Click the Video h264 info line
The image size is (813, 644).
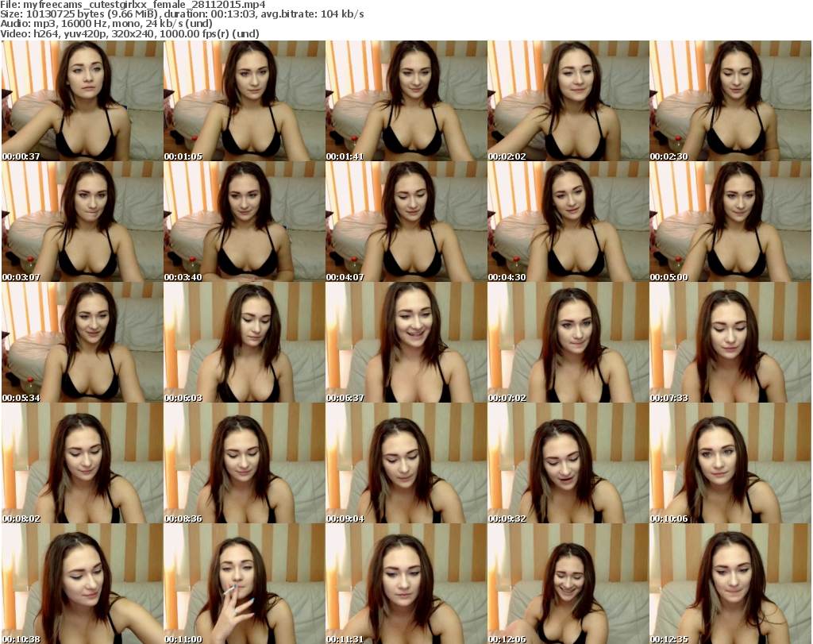(129, 33)
